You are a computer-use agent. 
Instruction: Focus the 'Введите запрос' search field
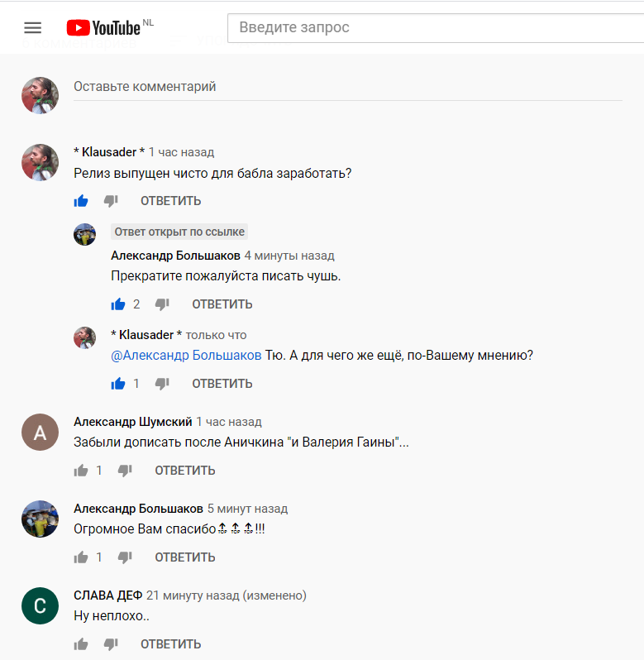[436, 28]
